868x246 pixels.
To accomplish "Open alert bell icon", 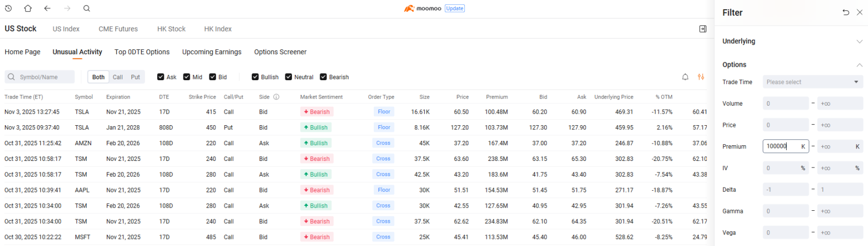I will coord(685,77).
